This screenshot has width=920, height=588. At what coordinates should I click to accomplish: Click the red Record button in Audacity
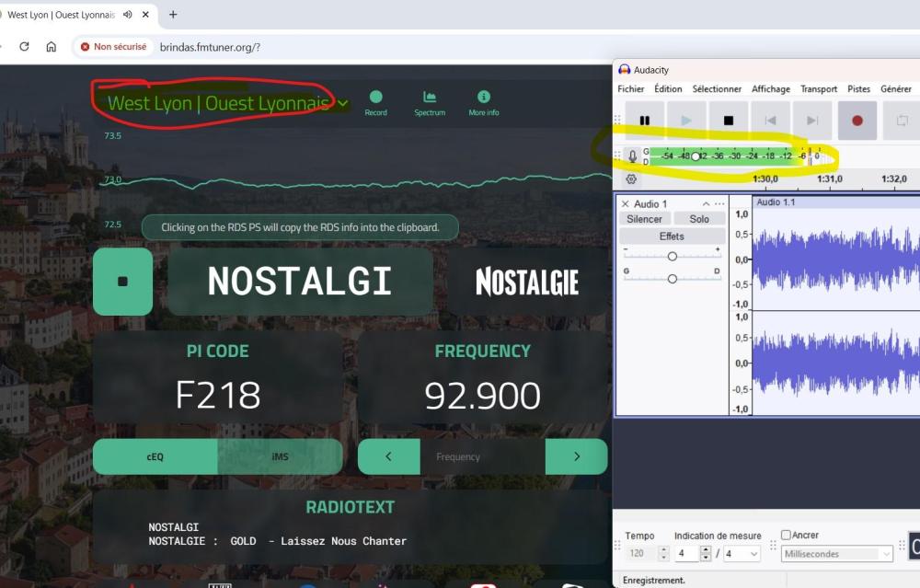tap(857, 121)
